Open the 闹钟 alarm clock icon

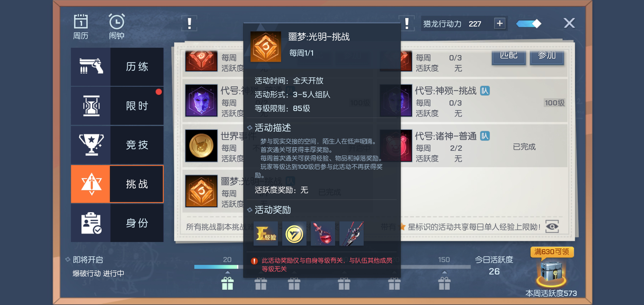[117, 26]
